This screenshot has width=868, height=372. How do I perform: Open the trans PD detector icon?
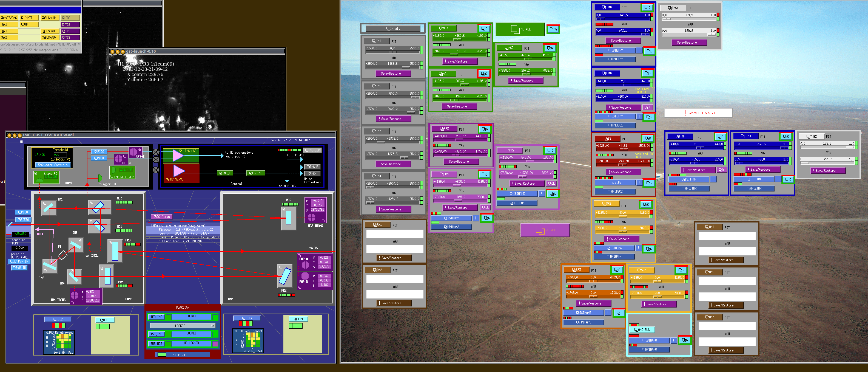tap(39, 181)
